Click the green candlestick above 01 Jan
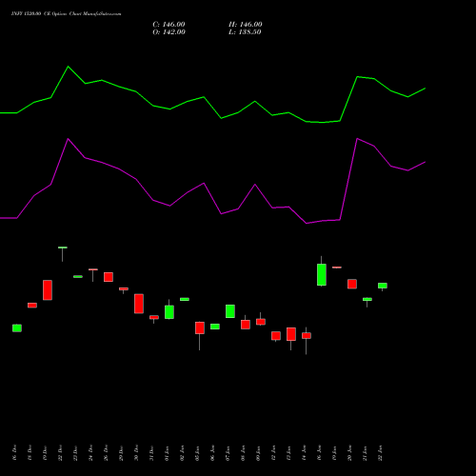Viewport: 476px width, 476px height. (x=169, y=312)
